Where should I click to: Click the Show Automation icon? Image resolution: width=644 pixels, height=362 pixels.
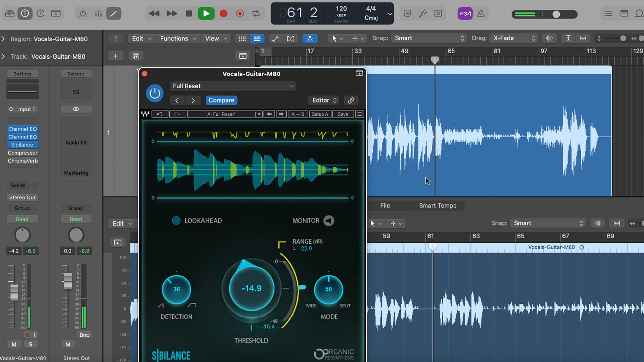pos(276,39)
